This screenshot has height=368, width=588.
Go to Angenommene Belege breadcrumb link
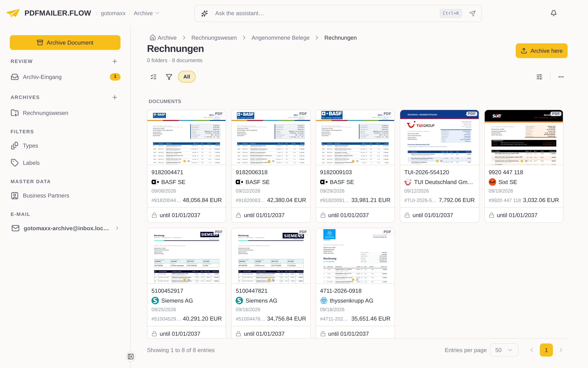[280, 38]
